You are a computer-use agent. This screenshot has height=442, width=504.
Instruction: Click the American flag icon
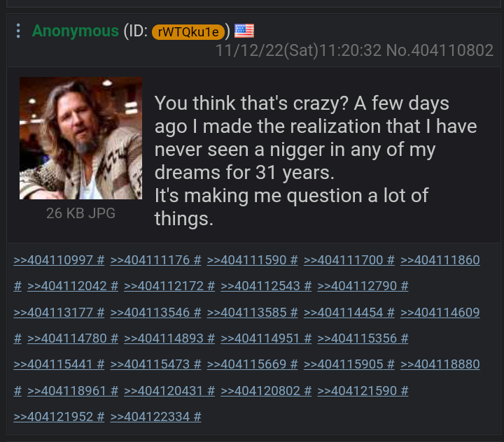coord(244,31)
